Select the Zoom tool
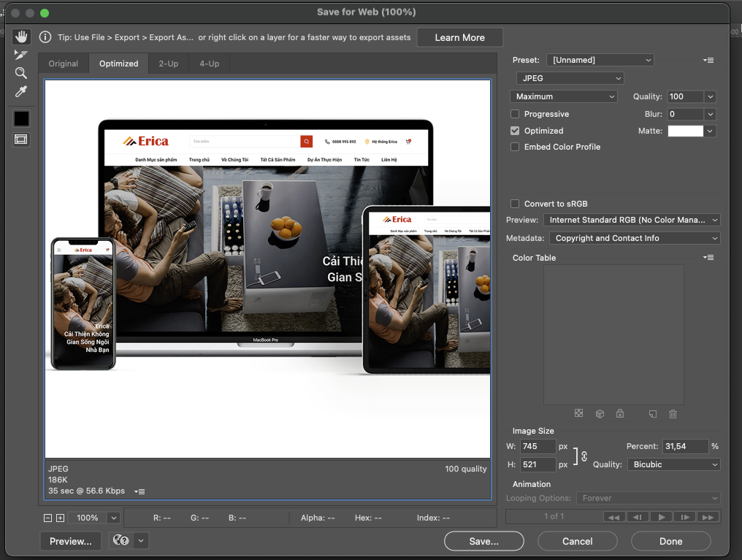The width and height of the screenshot is (742, 560). 21,73
